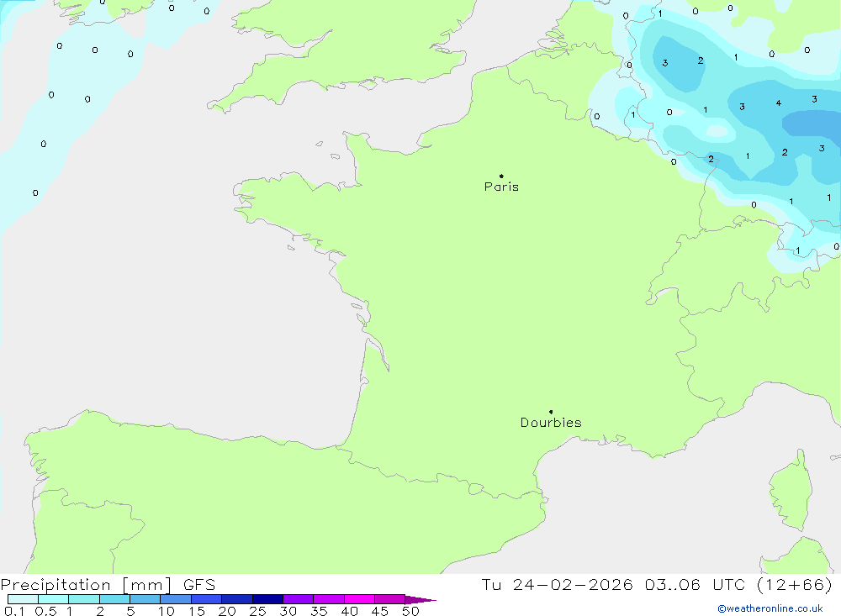The height and width of the screenshot is (616, 841).
Task: Select the 10–15 mm legend swatch
Action: pyautogui.click(x=176, y=599)
